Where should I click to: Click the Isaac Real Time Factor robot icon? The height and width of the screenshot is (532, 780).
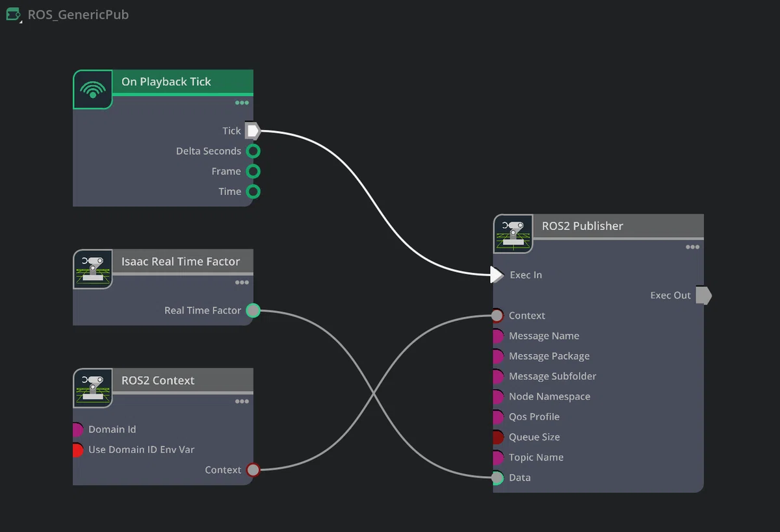tap(93, 269)
